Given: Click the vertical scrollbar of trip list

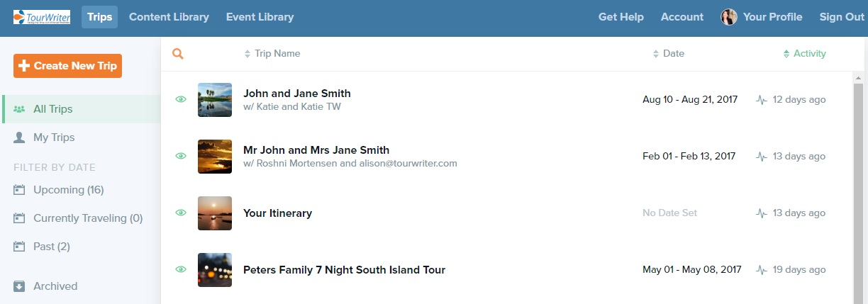Looking at the screenshot, I should pos(858,191).
